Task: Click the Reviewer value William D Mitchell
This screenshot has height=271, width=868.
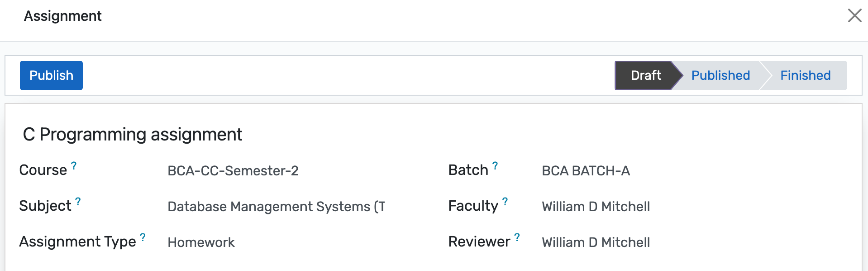Action: coord(596,242)
